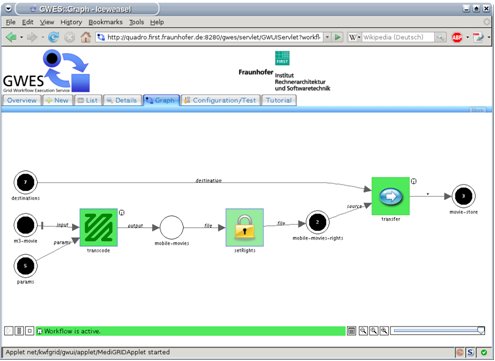Image resolution: width=495 pixels, height=361 pixels.
Task: Open the Edit menu
Action: (28, 22)
